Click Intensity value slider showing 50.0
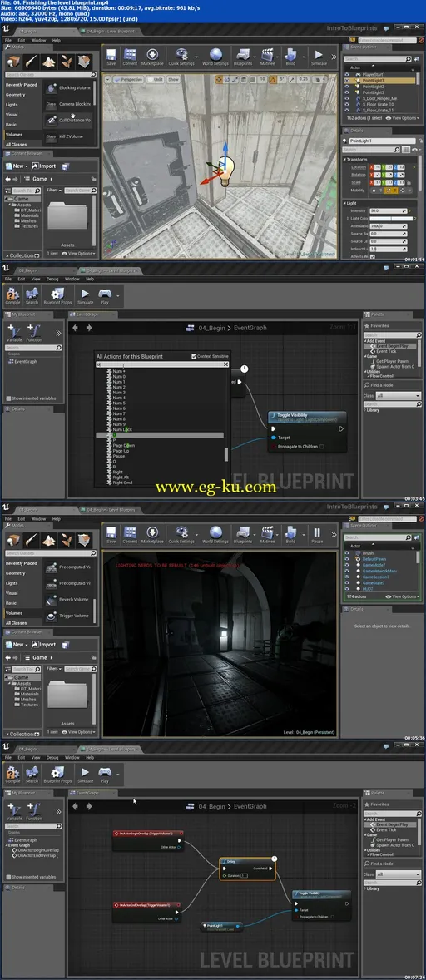426x980 pixels. coord(389,210)
